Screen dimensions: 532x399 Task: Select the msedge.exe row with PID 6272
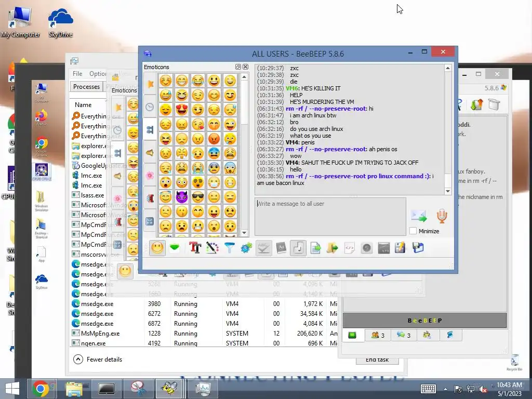coord(205,314)
